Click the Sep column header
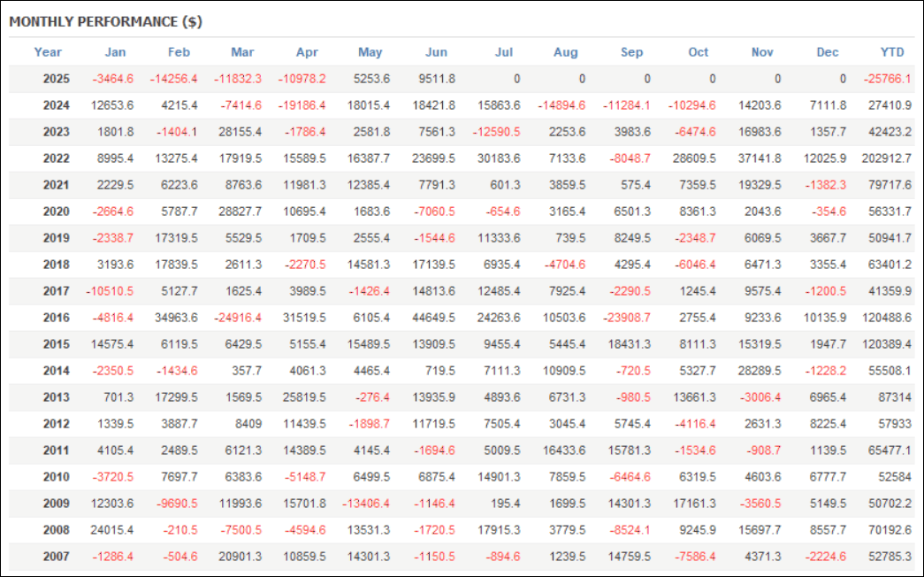The height and width of the screenshot is (577, 924). [x=631, y=52]
